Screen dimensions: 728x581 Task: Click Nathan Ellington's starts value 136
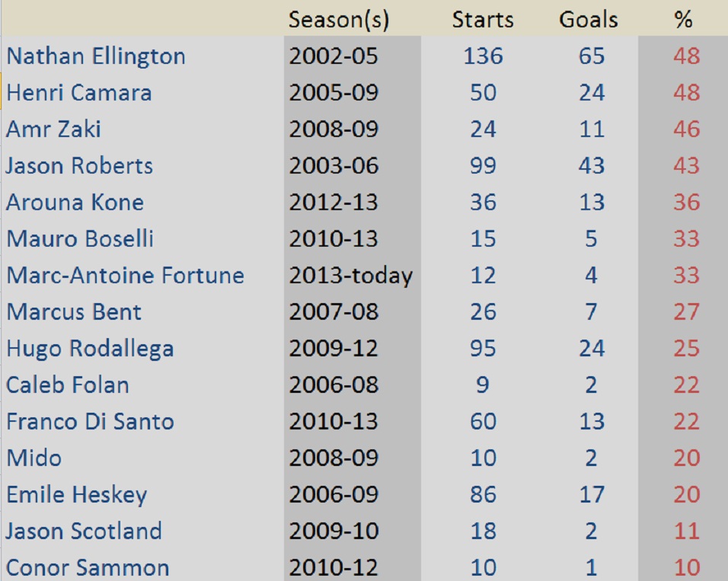click(483, 56)
